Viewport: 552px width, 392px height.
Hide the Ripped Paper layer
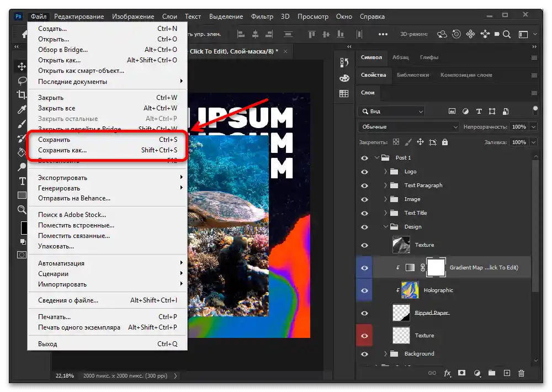tap(365, 313)
